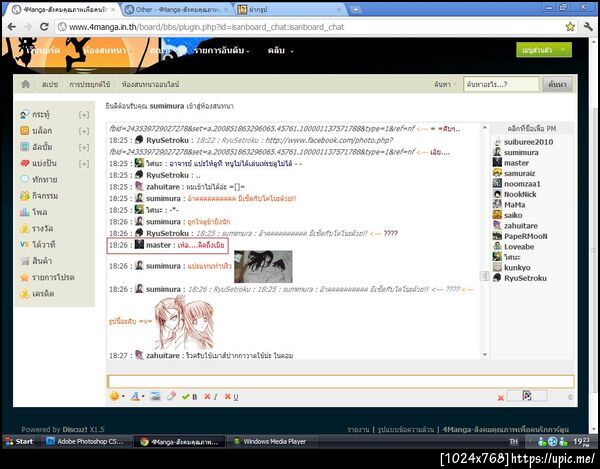Click the TH language indicator in taskbar
The width and height of the screenshot is (600, 469).
click(x=514, y=441)
